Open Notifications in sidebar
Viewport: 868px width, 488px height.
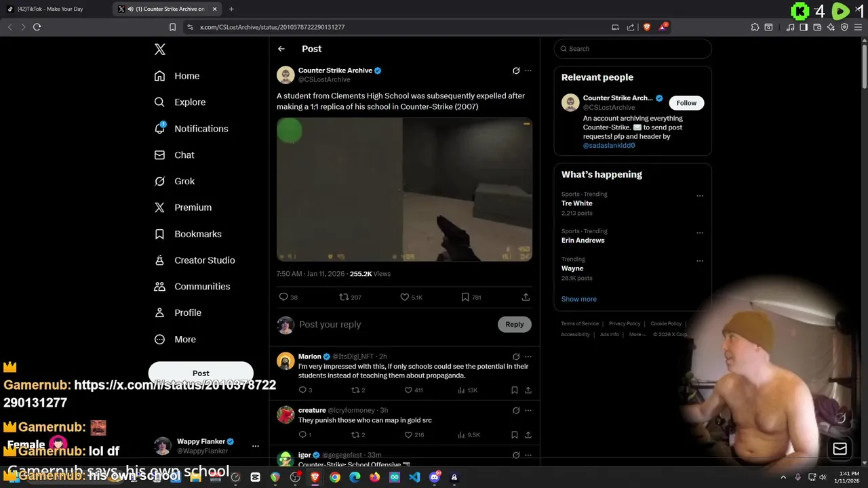point(191,129)
